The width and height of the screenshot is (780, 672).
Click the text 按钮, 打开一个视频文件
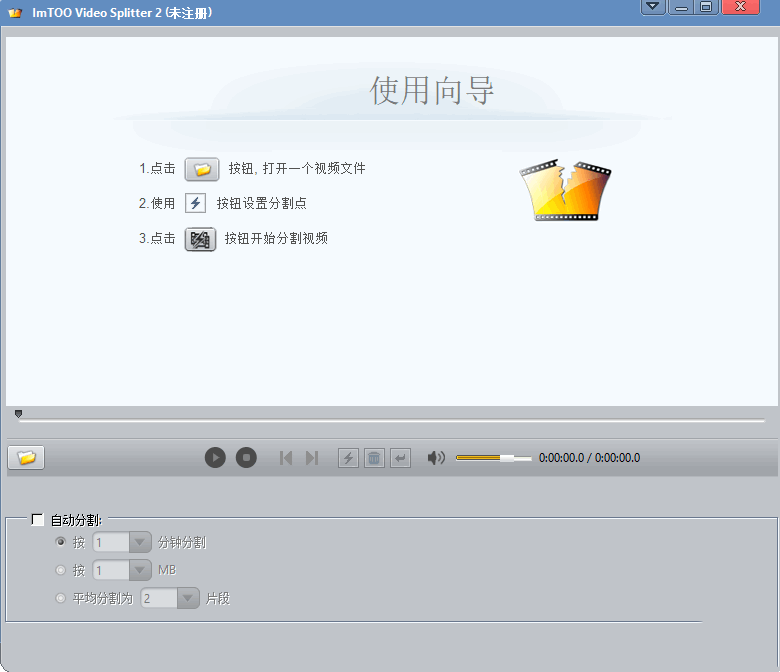pyautogui.click(x=297, y=169)
